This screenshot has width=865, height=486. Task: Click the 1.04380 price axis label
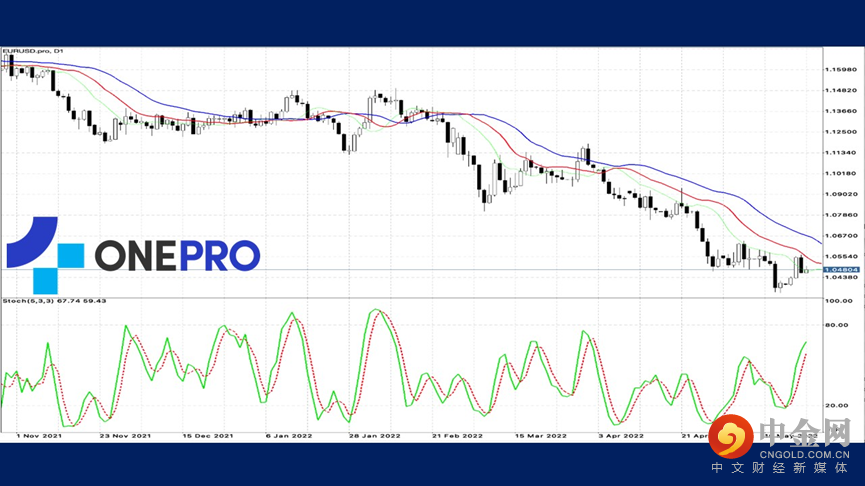841,277
